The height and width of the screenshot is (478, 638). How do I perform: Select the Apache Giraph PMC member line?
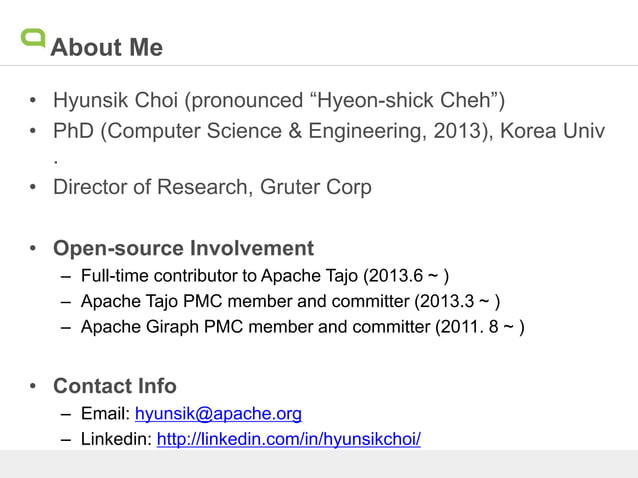[302, 327]
